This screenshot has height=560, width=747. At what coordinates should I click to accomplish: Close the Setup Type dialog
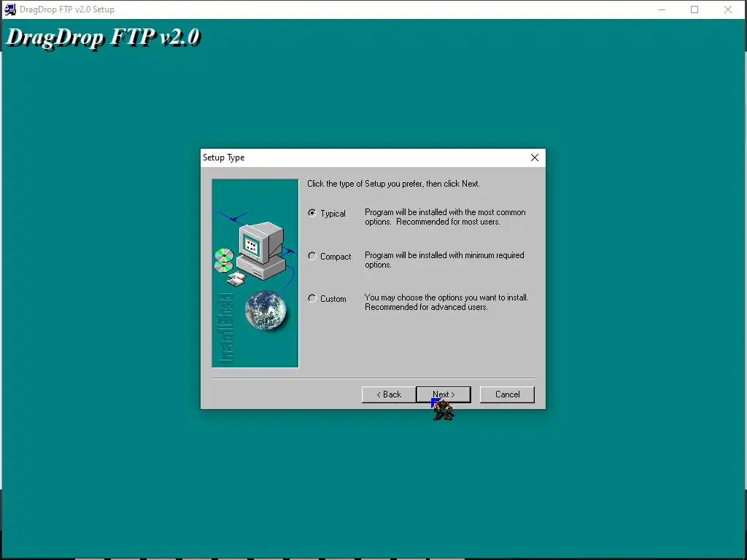coord(535,157)
